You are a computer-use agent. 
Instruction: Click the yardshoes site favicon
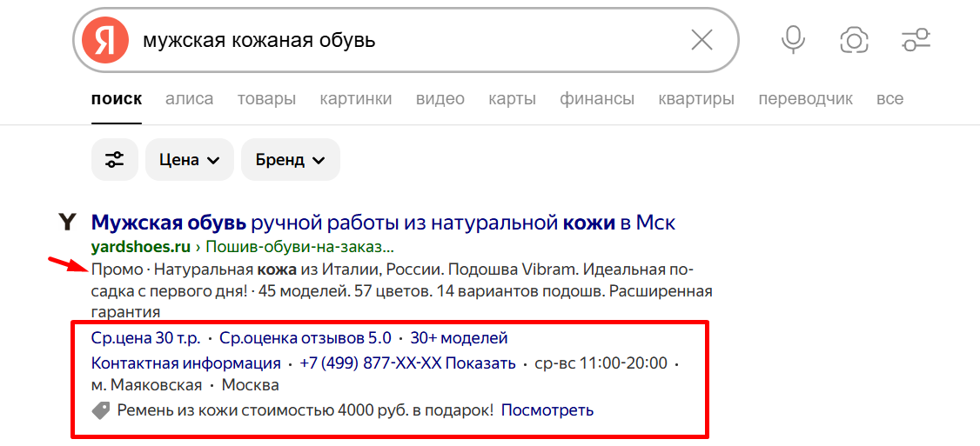coord(67,223)
